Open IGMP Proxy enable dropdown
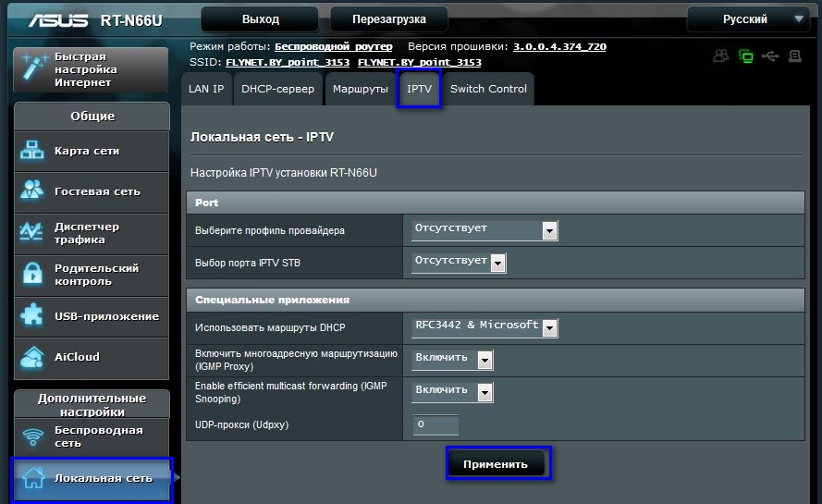 tap(452, 360)
